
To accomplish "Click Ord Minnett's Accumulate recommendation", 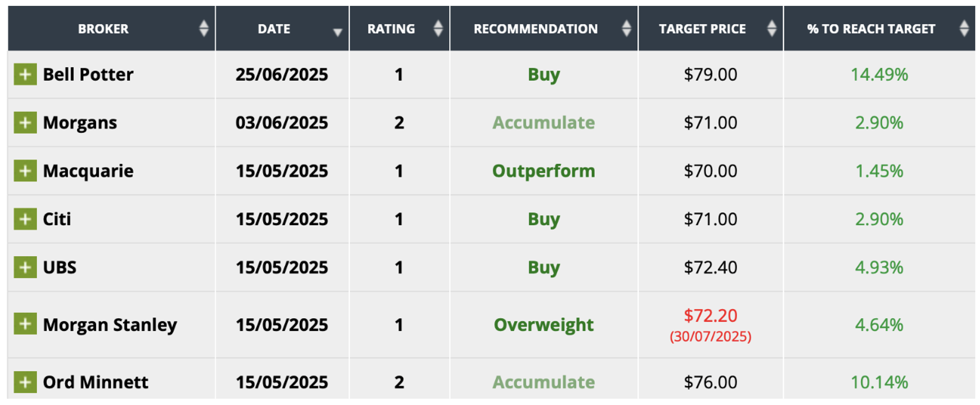I will 544,382.
